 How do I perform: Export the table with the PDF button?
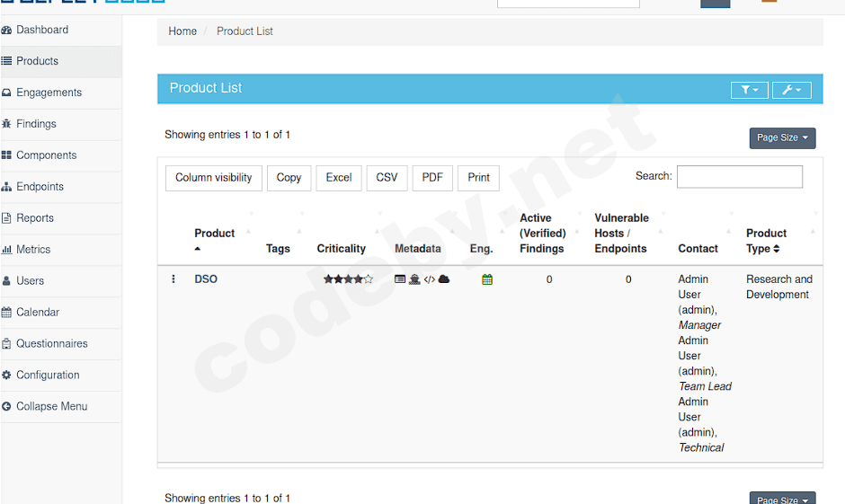432,178
